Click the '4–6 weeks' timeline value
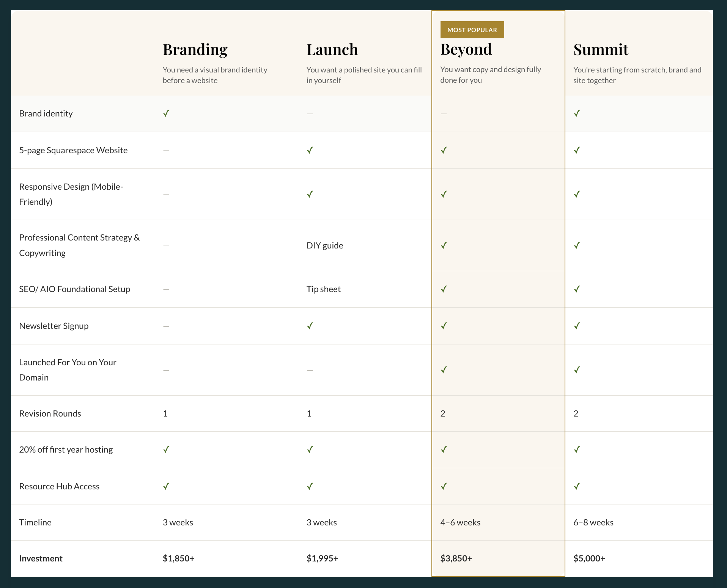Image resolution: width=727 pixels, height=588 pixels. 460,522
